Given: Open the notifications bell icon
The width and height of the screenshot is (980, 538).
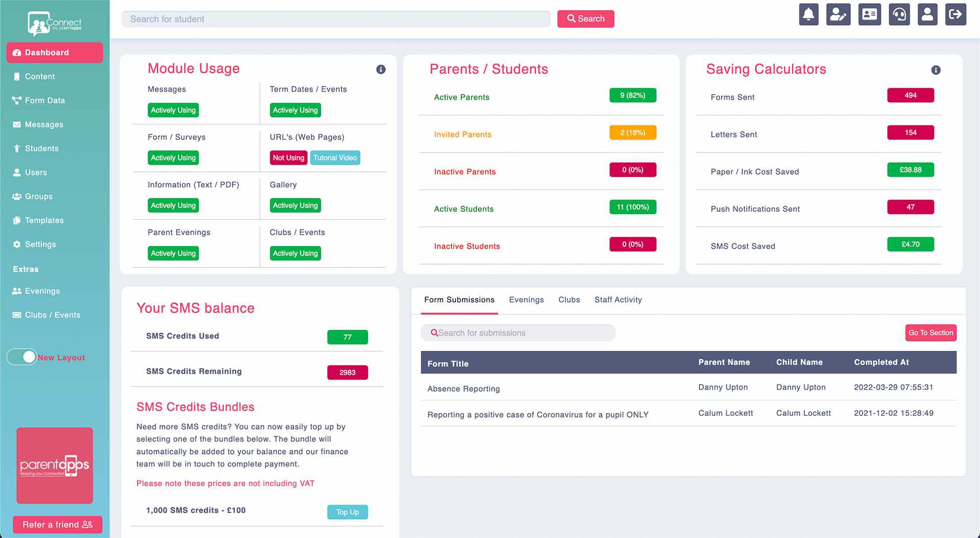Looking at the screenshot, I should click(x=808, y=14).
